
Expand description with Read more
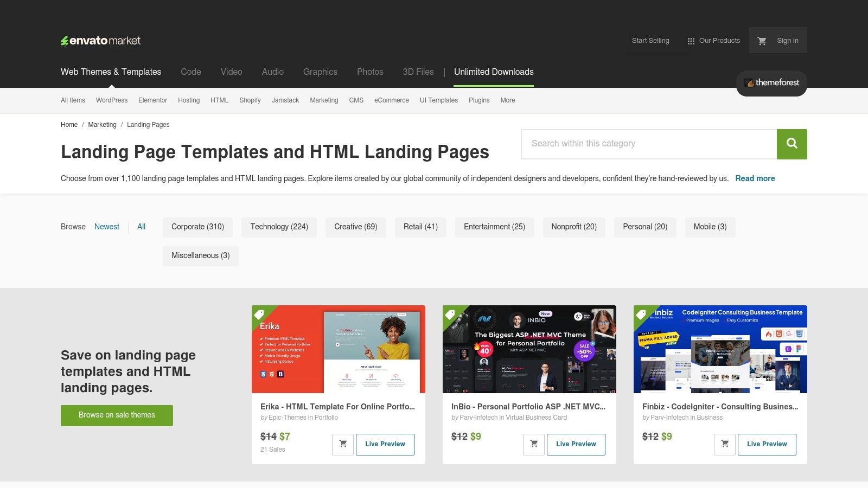(x=755, y=178)
